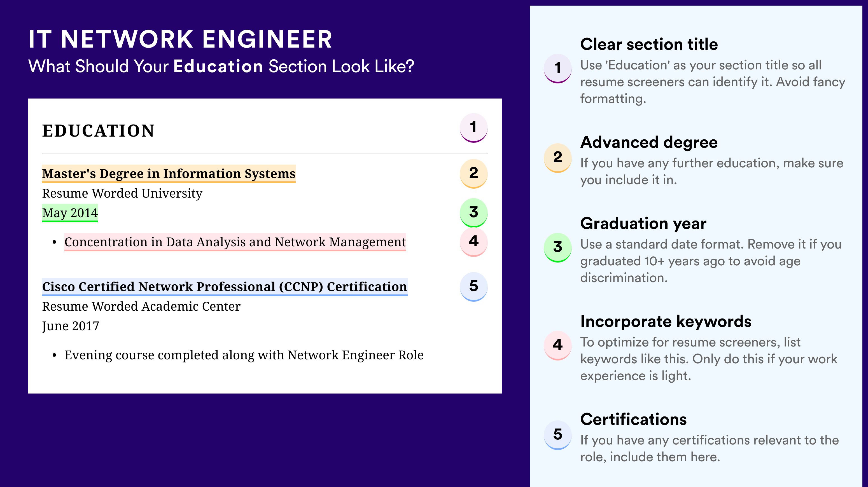Click the green highlighted May 2014 date

click(x=70, y=213)
